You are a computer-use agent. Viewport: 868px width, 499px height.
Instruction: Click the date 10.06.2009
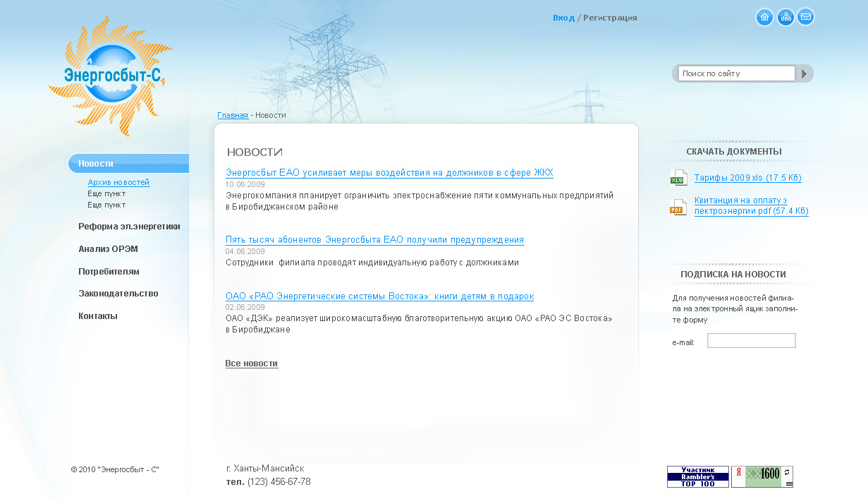[x=245, y=184]
